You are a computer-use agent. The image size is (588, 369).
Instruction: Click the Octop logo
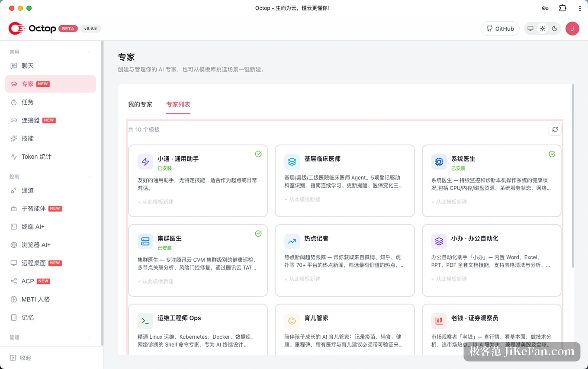point(32,29)
